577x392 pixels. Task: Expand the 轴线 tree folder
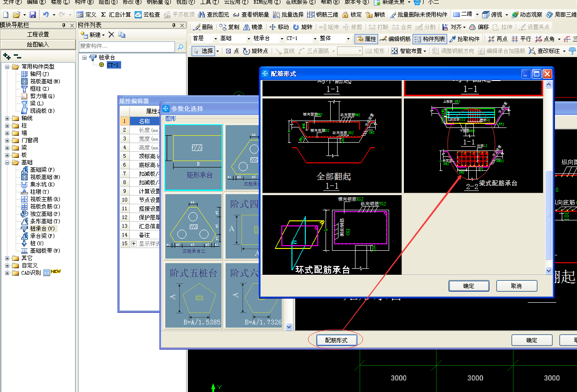(x=7, y=118)
